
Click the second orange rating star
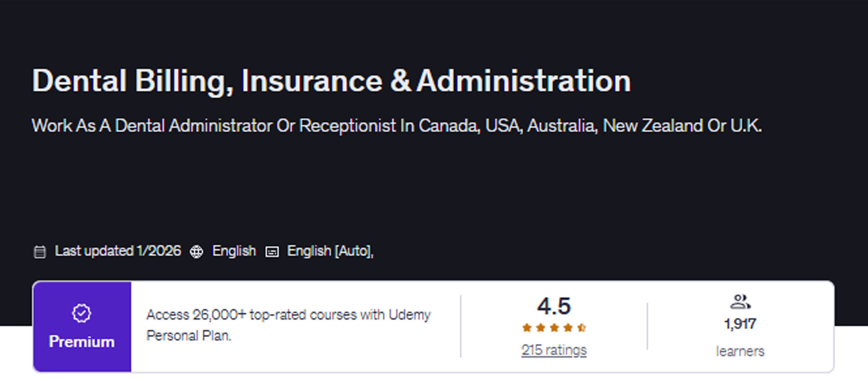pos(540,328)
